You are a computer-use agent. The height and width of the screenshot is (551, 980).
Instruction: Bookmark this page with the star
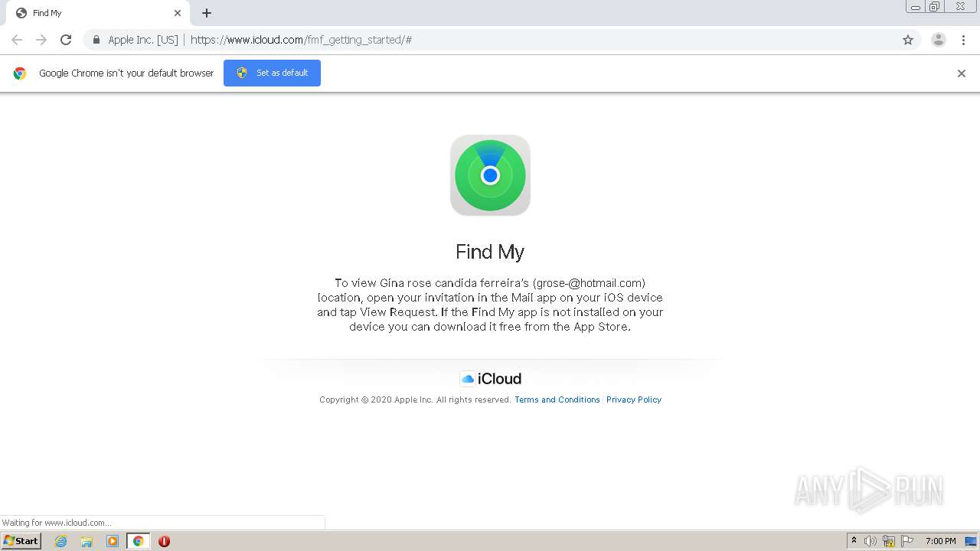(908, 40)
